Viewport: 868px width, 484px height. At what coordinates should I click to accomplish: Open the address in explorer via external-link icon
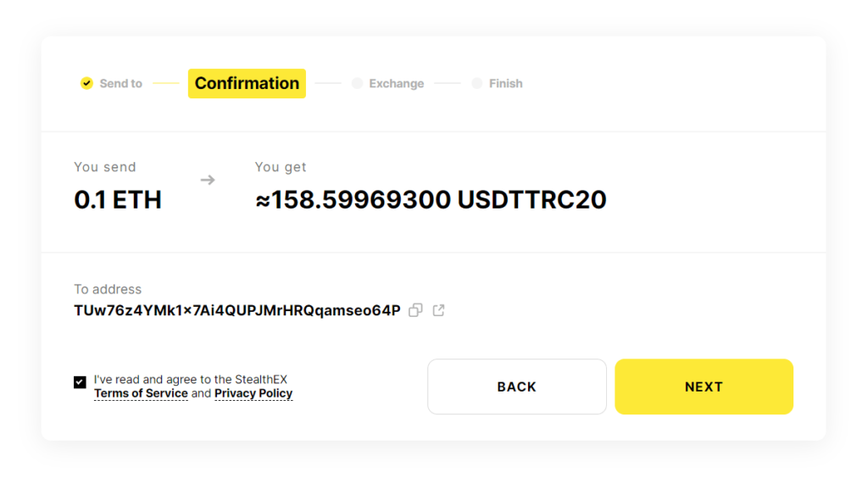click(438, 310)
